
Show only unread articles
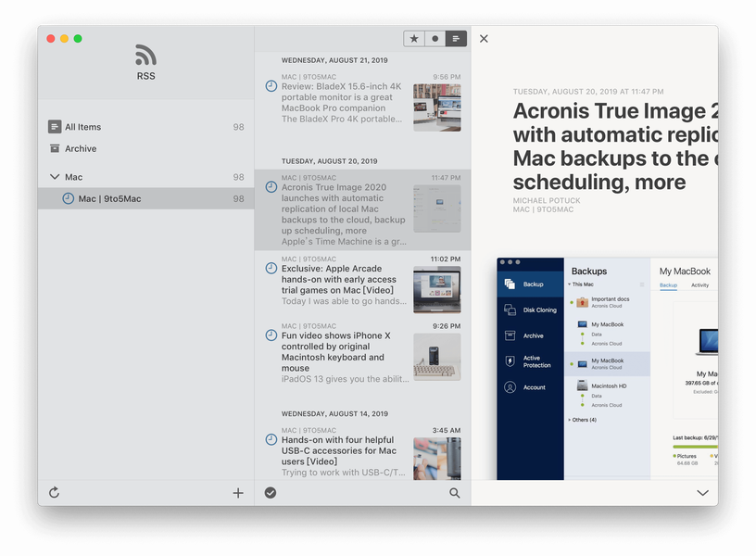[x=435, y=39]
